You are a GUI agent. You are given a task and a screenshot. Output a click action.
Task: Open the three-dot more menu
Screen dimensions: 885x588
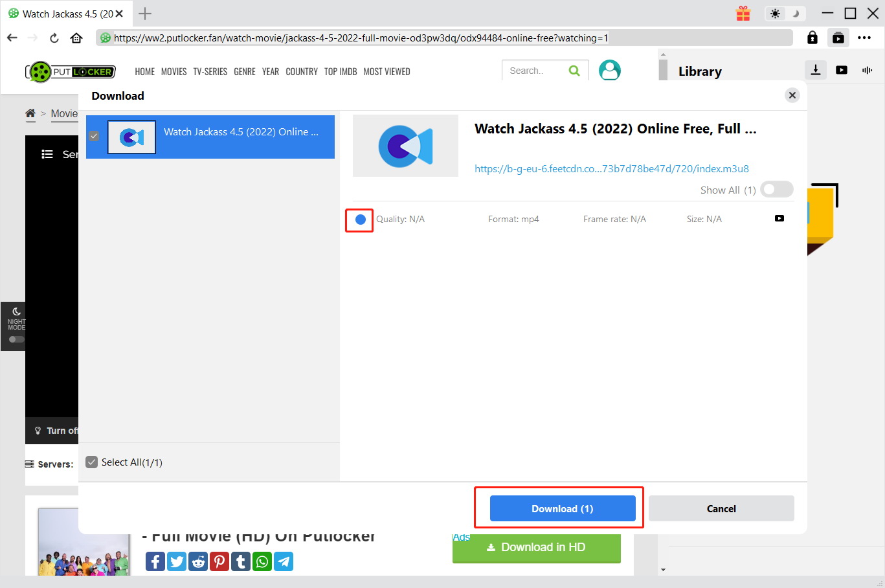(864, 38)
